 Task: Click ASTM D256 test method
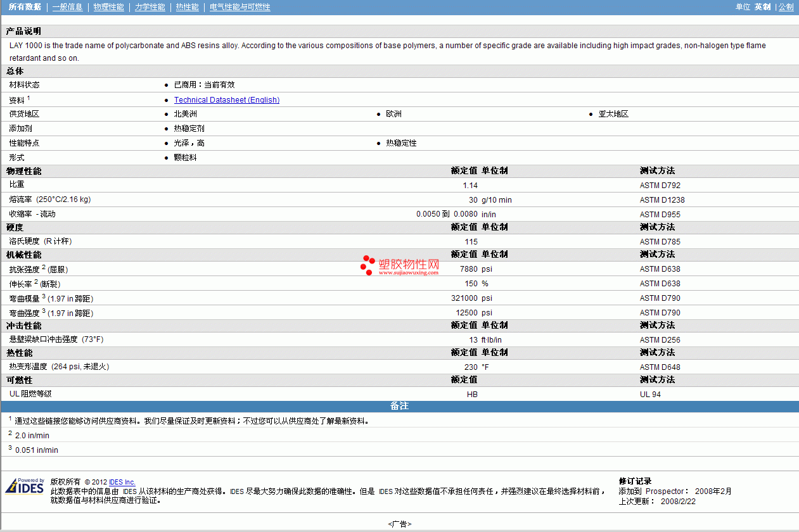pos(660,340)
